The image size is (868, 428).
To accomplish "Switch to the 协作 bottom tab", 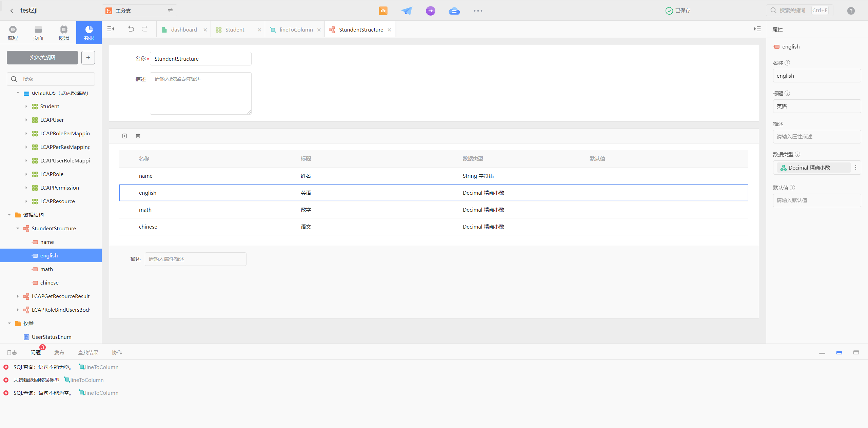I will [x=117, y=353].
